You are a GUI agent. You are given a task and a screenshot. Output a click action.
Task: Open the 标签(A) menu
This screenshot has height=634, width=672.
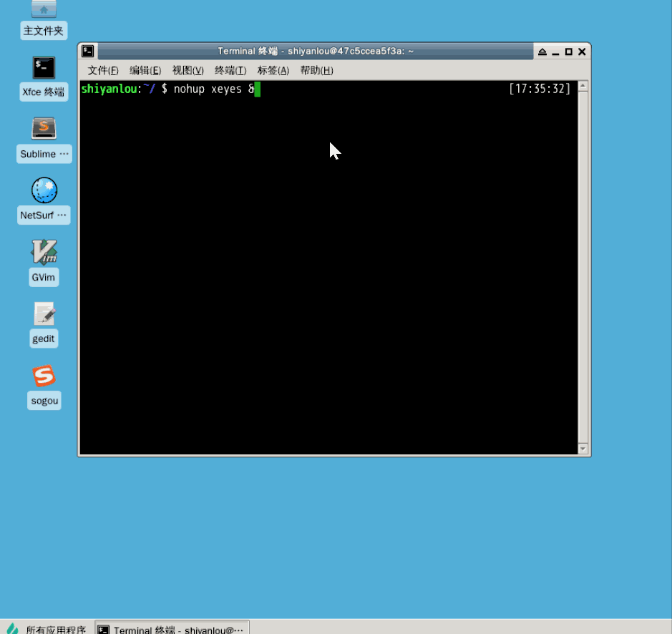273,70
